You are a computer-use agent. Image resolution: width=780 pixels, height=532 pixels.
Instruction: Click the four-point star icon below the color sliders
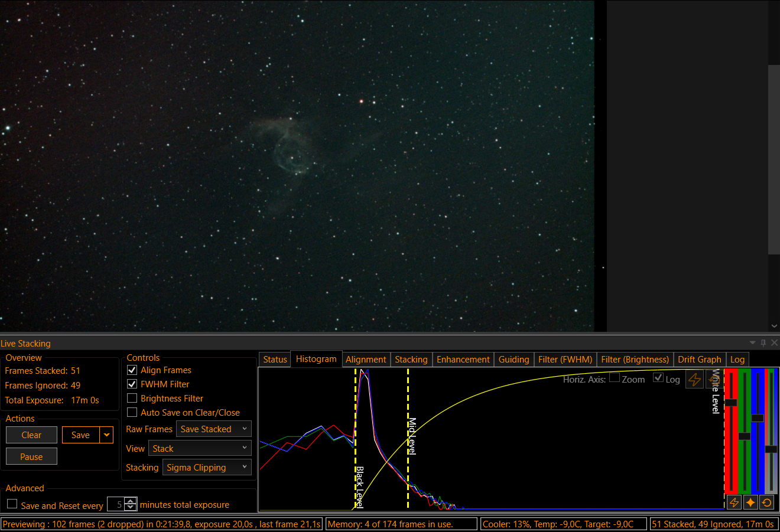point(750,502)
